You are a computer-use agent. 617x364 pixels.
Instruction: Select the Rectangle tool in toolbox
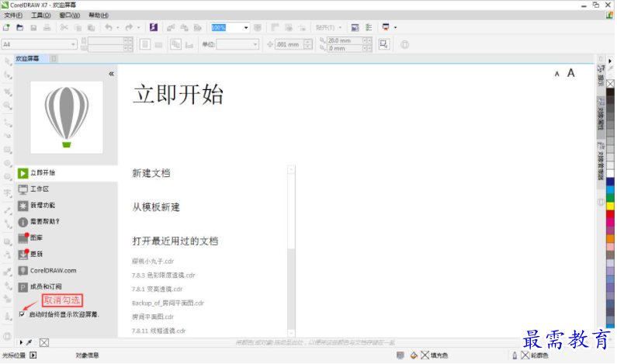tap(8, 151)
